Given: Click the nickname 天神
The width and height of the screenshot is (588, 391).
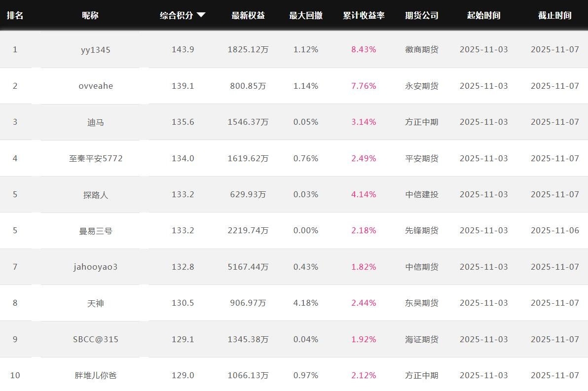Looking at the screenshot, I should click(x=96, y=303).
